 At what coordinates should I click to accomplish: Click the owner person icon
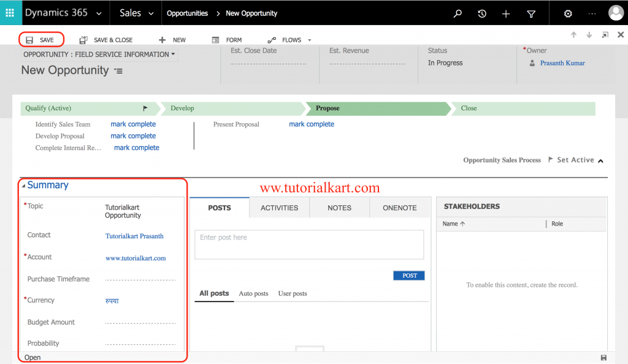click(532, 63)
